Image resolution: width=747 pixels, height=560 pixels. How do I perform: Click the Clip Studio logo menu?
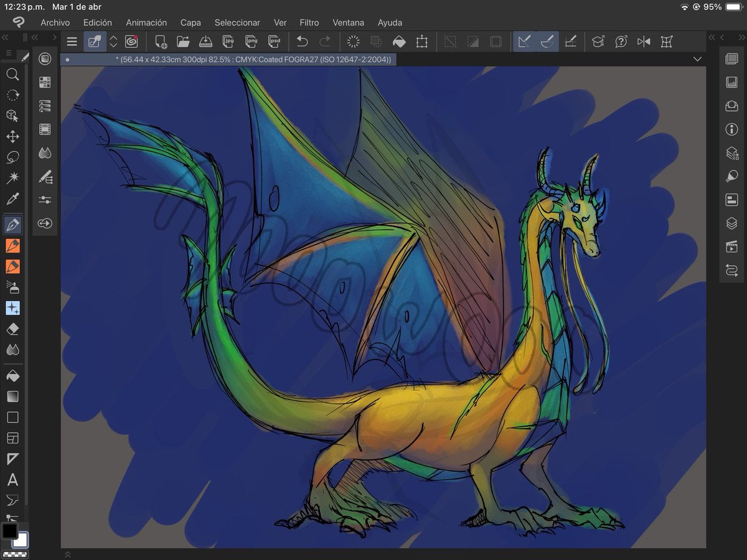19,22
